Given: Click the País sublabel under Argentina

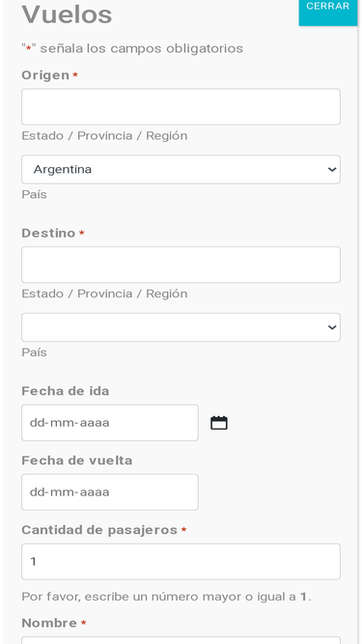Looking at the screenshot, I should (34, 194).
